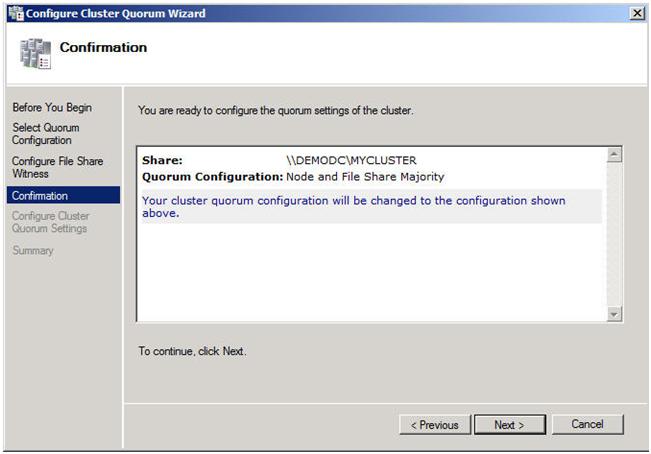Screen dimensions: 651x454
Task: Click the wizard icon in title bar
Action: point(13,13)
